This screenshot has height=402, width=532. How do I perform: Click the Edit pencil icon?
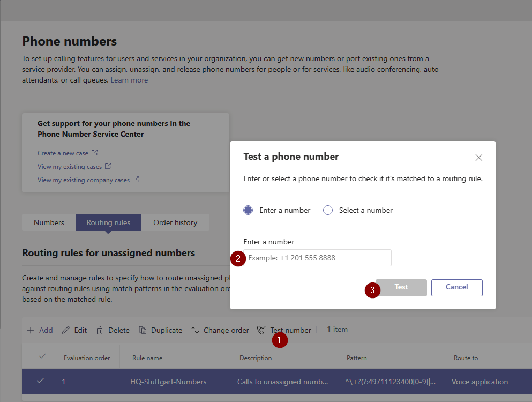[x=66, y=330]
